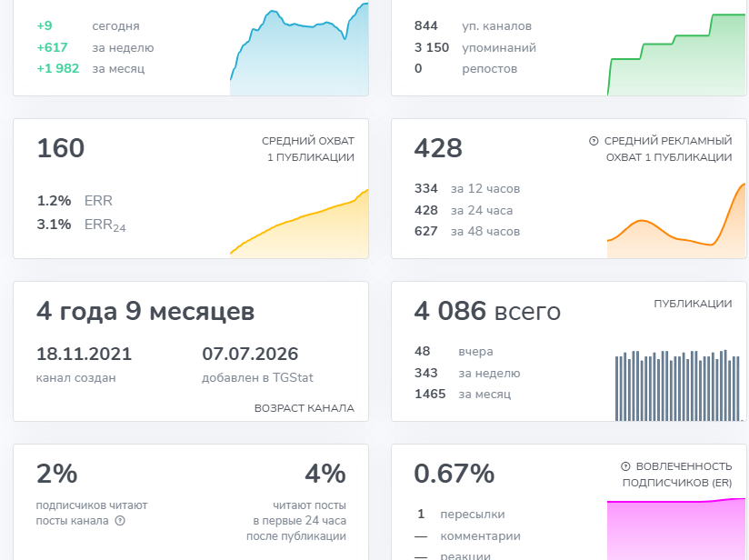Image resolution: width=749 pixels, height=560 pixels.
Task: Click '334' reach for 12 hours
Action: click(426, 188)
